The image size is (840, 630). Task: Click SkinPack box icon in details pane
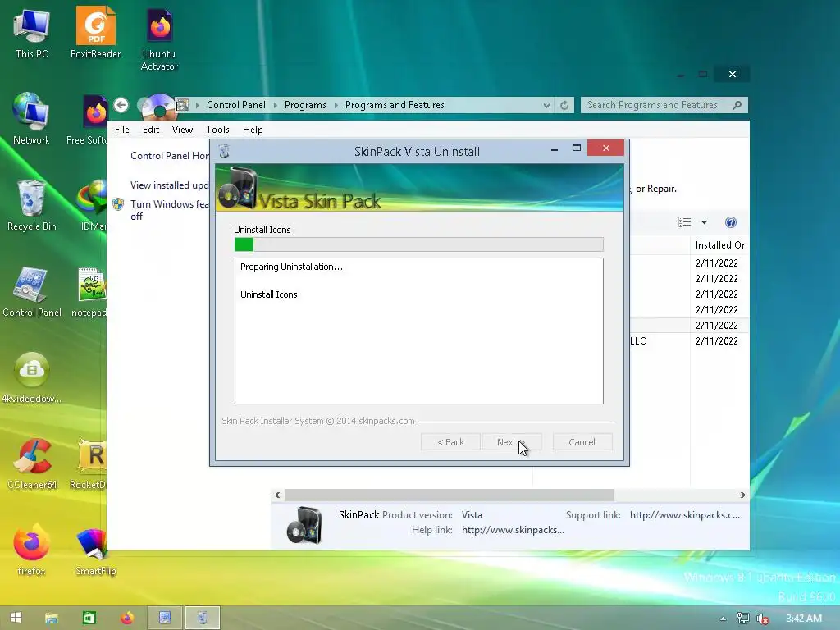[x=304, y=525]
